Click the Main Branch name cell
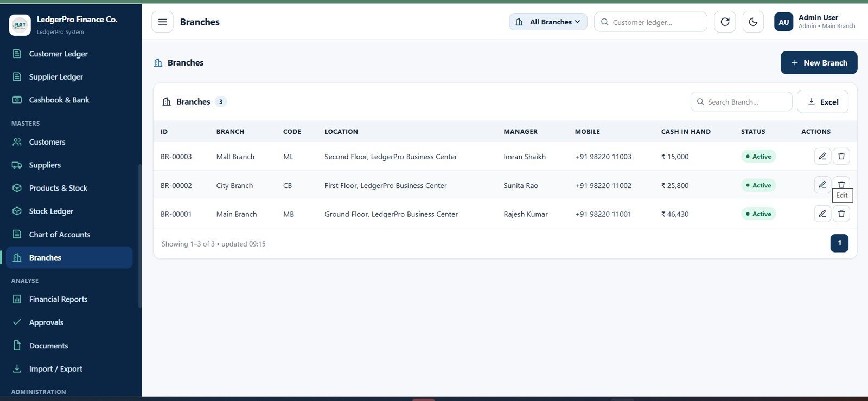 point(237,214)
